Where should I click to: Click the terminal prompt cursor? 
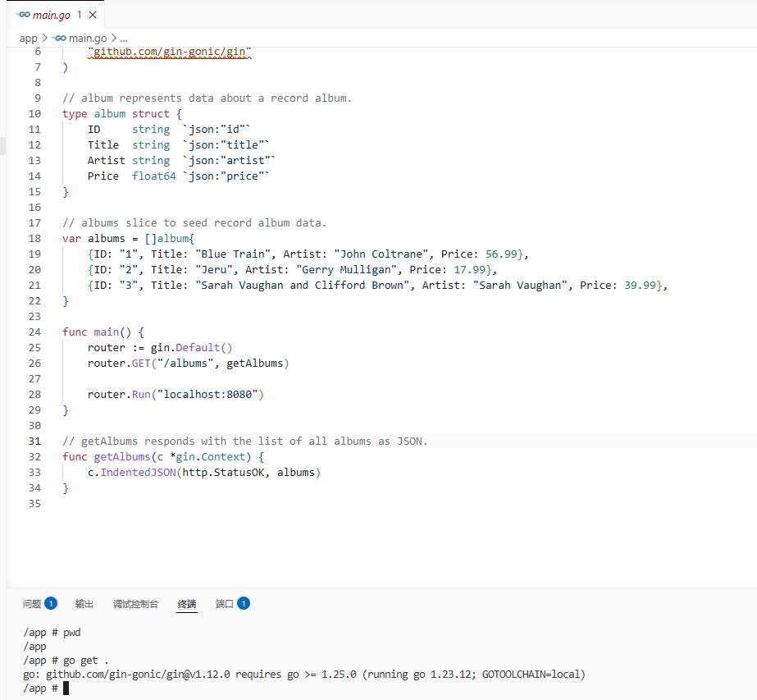pos(66,689)
